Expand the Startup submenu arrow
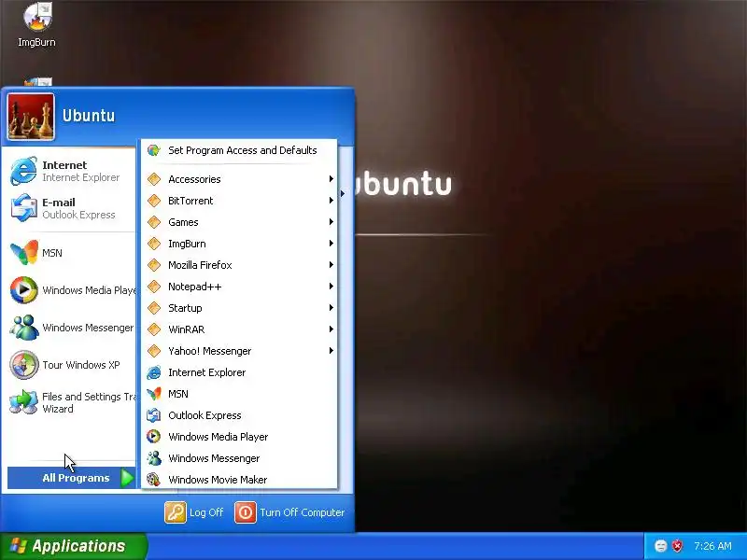 pyautogui.click(x=331, y=308)
